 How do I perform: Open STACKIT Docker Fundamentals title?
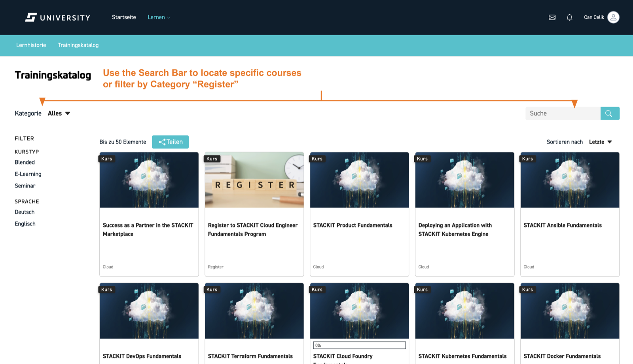562,356
